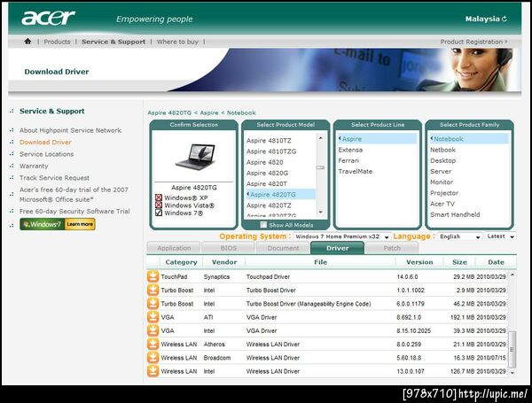This screenshot has height=403, width=532.
Task: Click the Malaysia region refresh icon
Action: point(505,19)
